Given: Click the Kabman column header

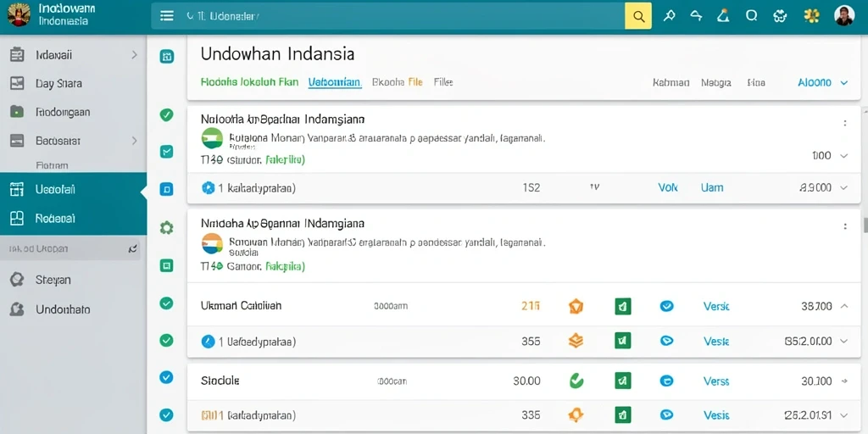Looking at the screenshot, I should click(x=671, y=82).
